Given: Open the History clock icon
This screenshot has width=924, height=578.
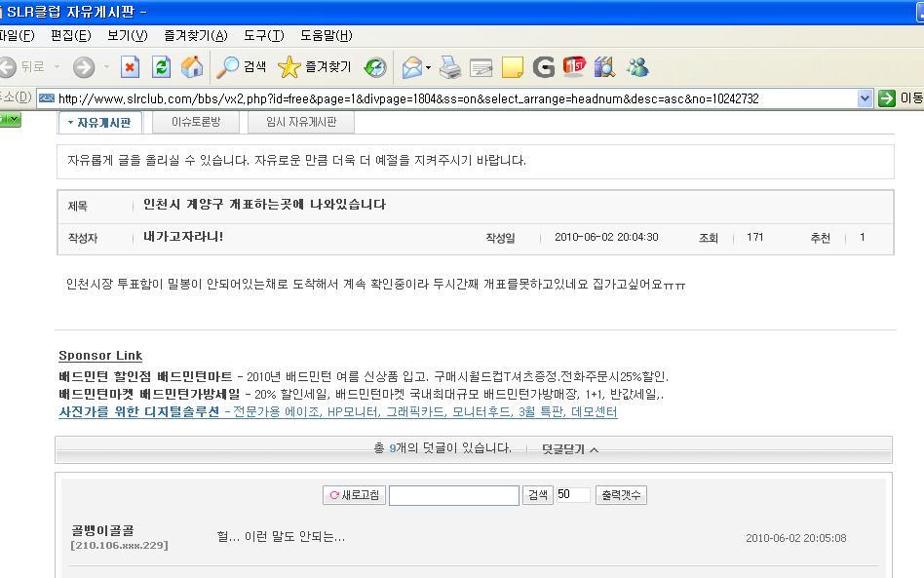Looking at the screenshot, I should [375, 67].
